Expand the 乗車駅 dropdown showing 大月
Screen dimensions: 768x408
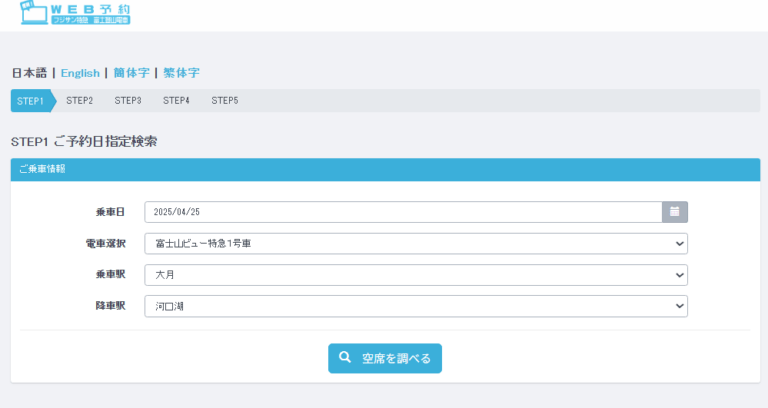tap(416, 275)
